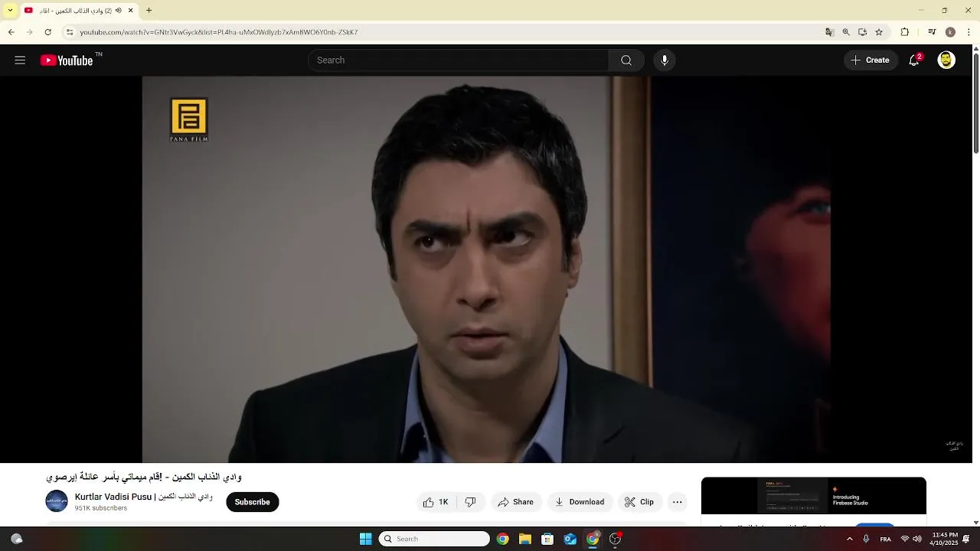980x551 pixels.
Task: Open the Kurtlar Vadisi Pusu channel name link
Action: coord(144,497)
